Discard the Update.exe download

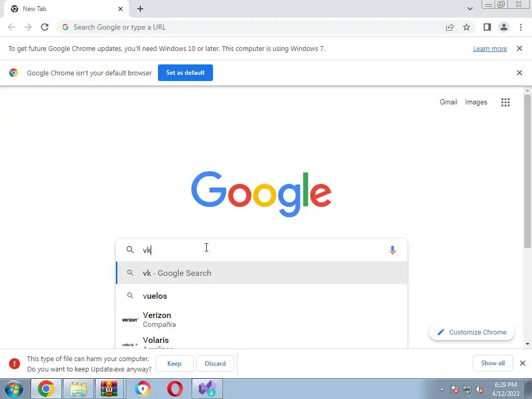coord(215,363)
